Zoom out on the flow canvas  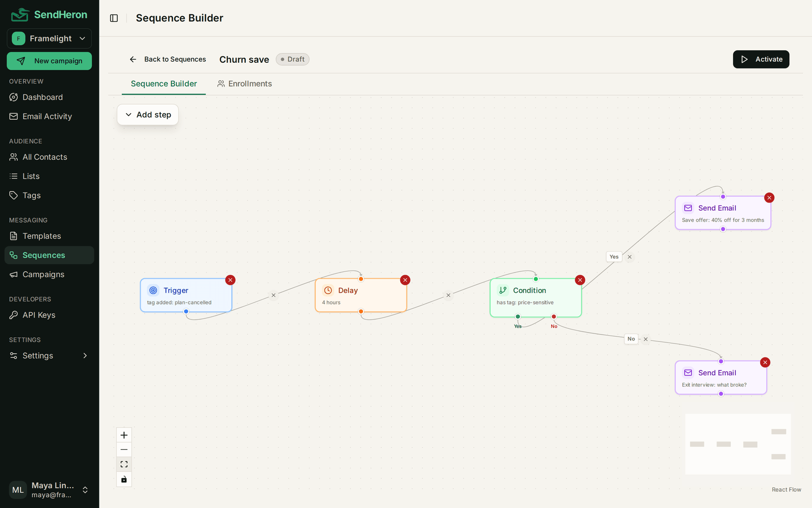click(x=124, y=449)
